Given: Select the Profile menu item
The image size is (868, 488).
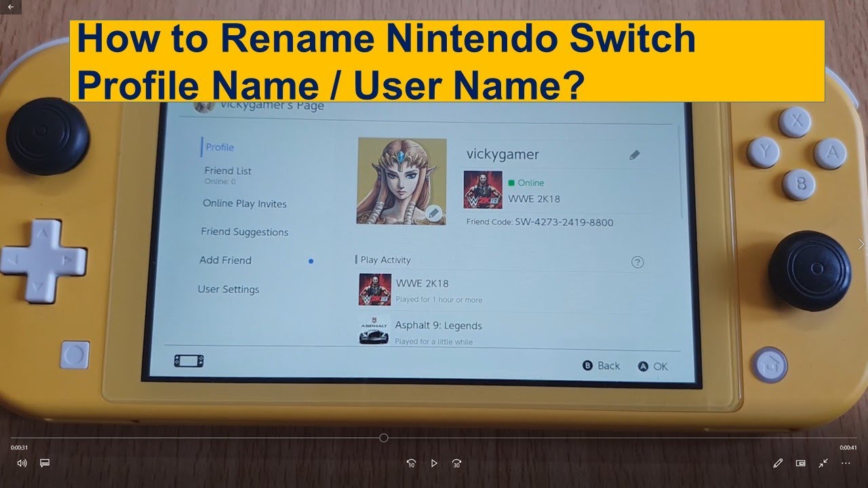Looking at the screenshot, I should pyautogui.click(x=220, y=147).
